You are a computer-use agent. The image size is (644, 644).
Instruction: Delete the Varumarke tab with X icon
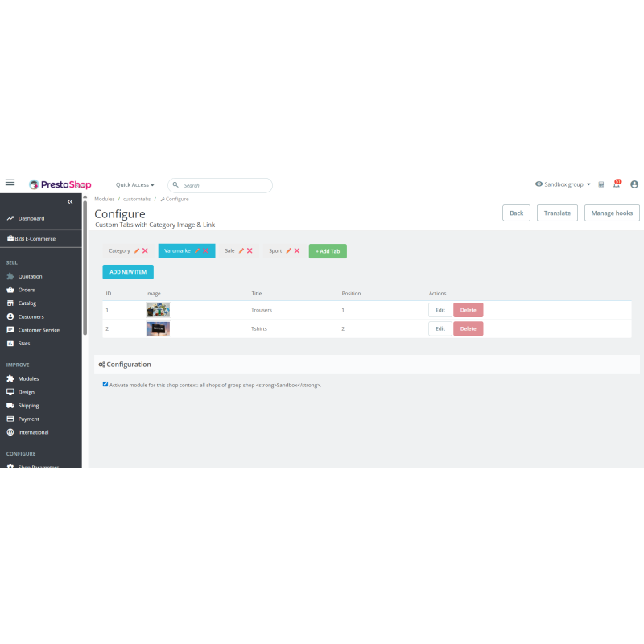[205, 250]
